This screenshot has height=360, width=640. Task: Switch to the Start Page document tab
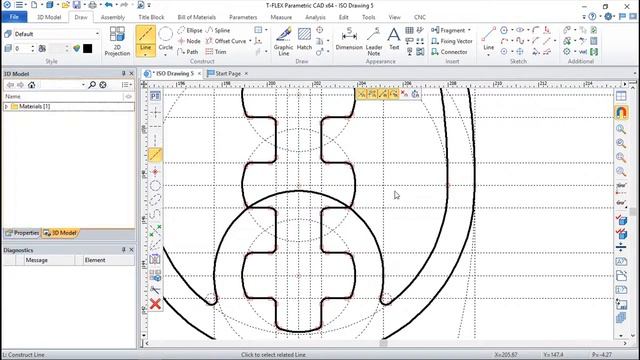[228, 73]
